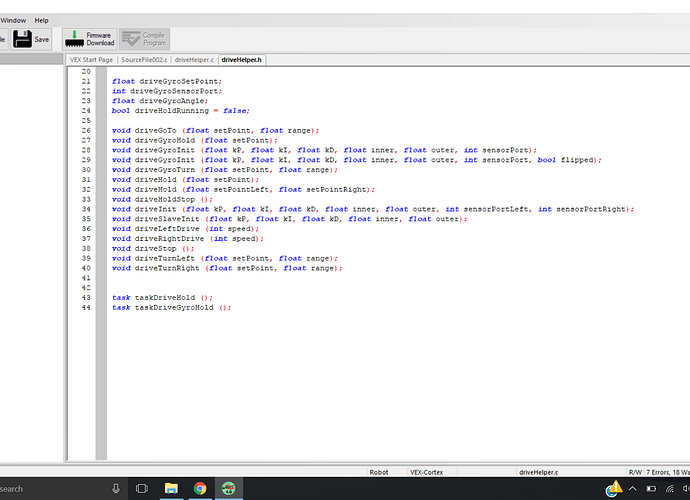Click 'driveGyroSetPoint' on line 21

click(x=179, y=81)
